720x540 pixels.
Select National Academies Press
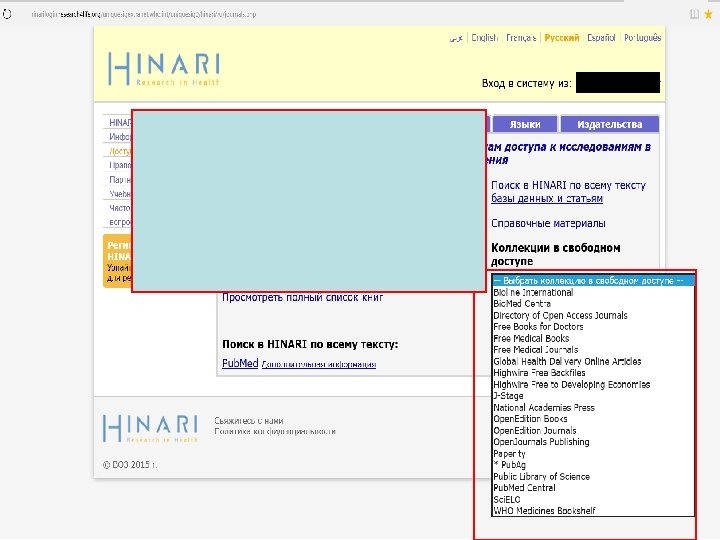coord(593,408)
